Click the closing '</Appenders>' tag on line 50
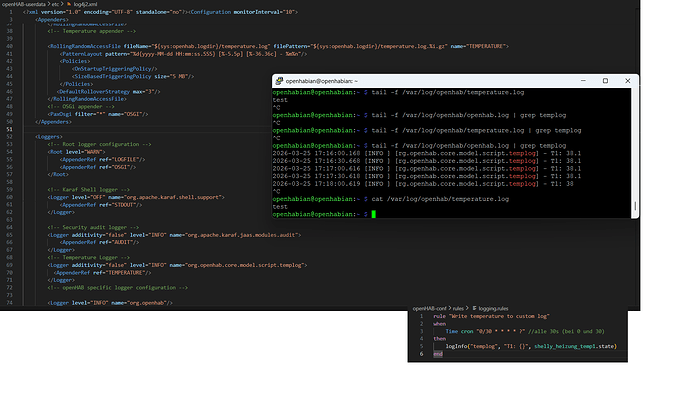 click(x=53, y=121)
